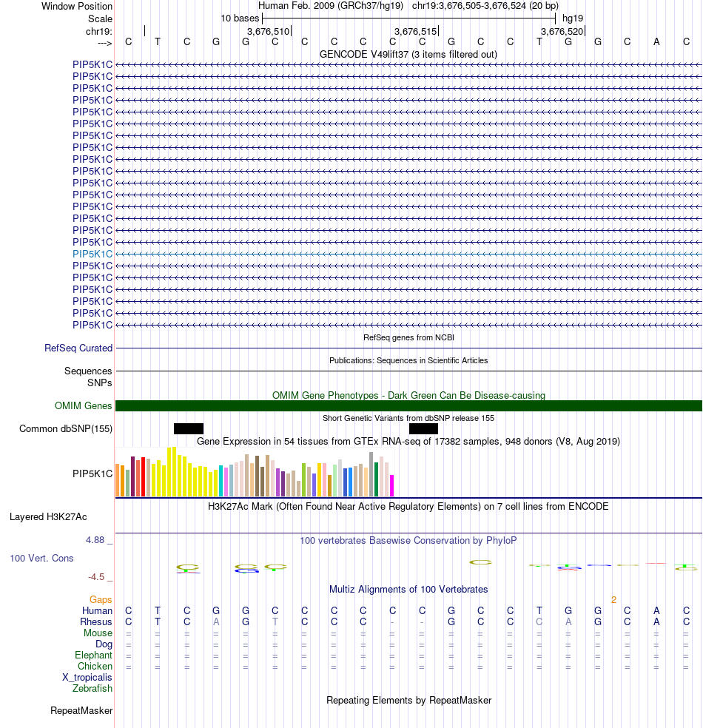Image resolution: width=703 pixels, height=728 pixels.
Task: Click the dark green bar in GTEx chart
Action: tap(376, 479)
